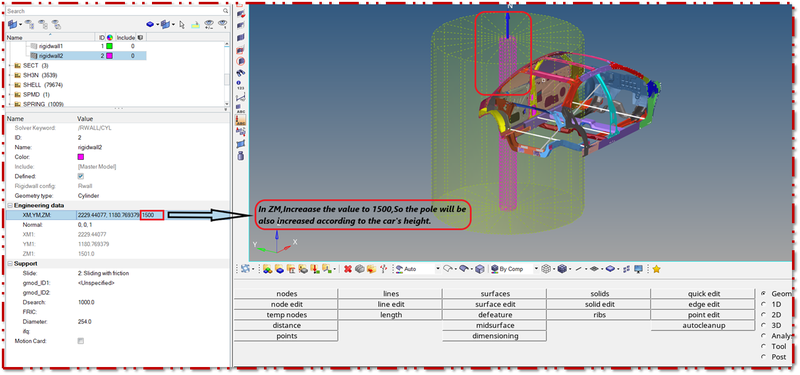Select the Tool radio button
The image size is (800, 375).
pos(764,346)
